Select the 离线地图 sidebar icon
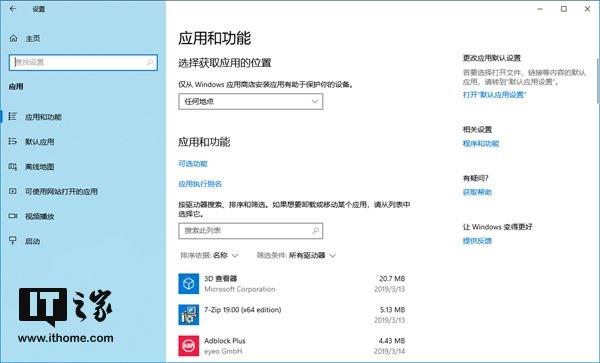Screen dimensions: 600x363 click(13, 166)
